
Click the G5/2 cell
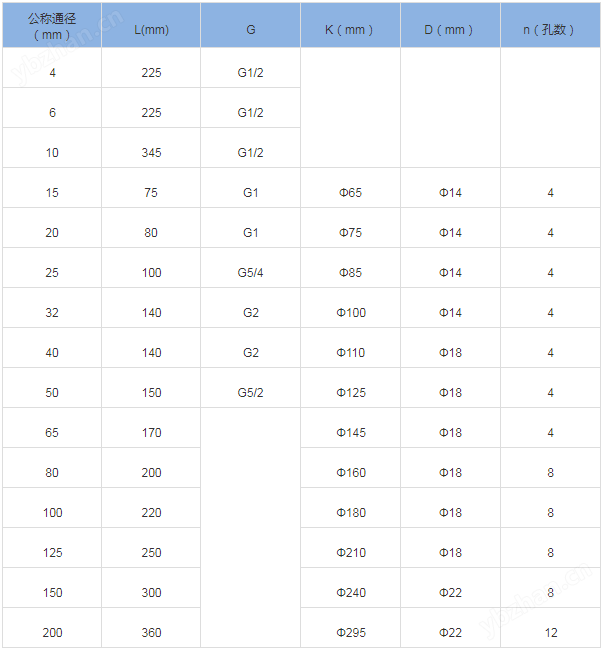tap(250, 392)
